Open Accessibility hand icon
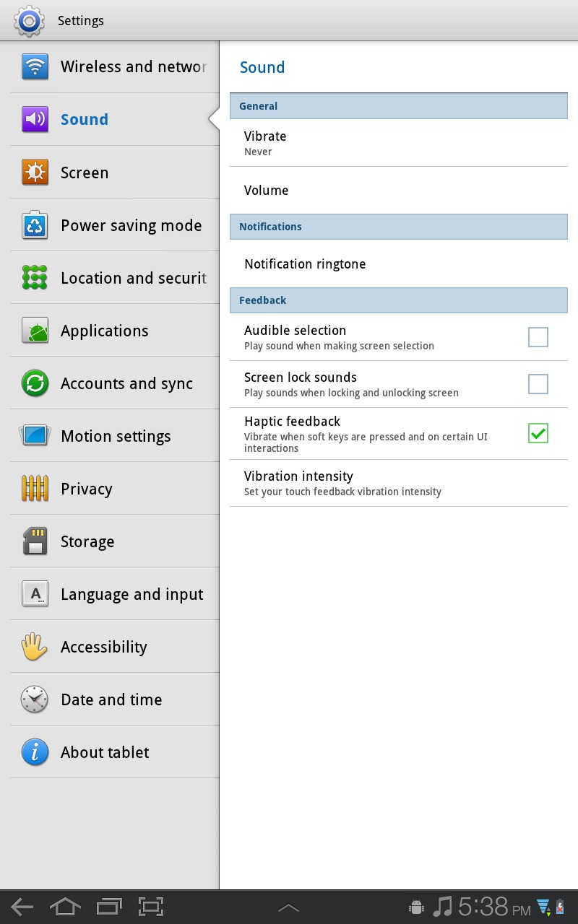The image size is (578, 924). (x=35, y=647)
